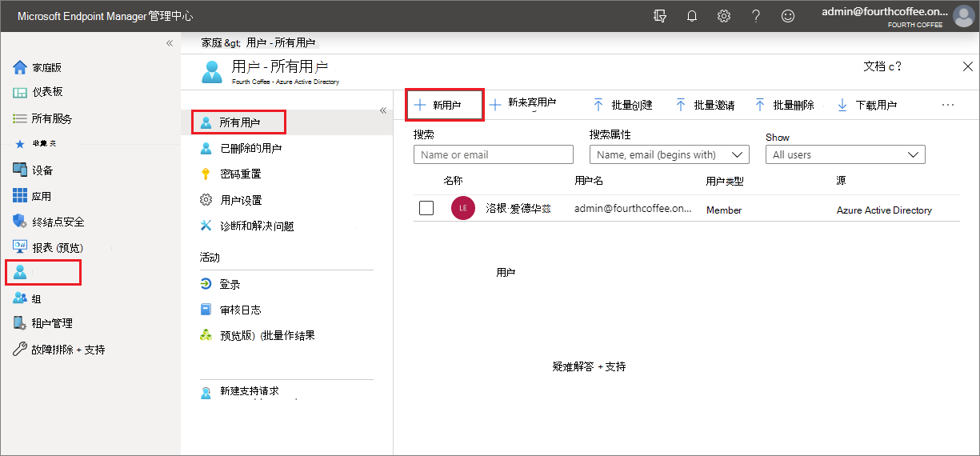Sort by 名称 column header

453,181
